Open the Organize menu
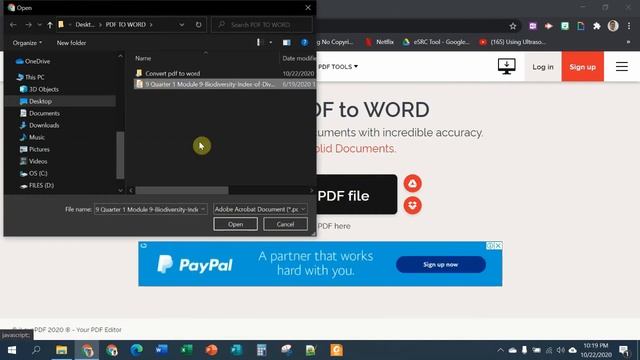 click(27, 42)
